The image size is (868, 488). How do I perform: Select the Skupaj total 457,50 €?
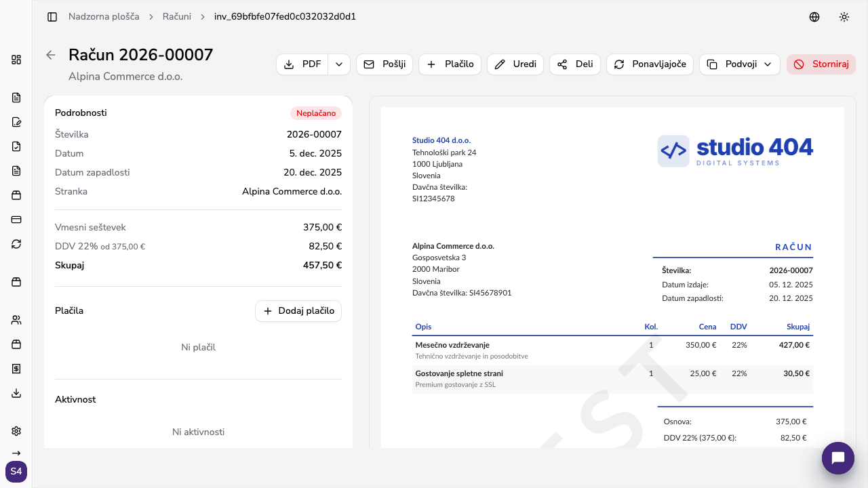[322, 265]
